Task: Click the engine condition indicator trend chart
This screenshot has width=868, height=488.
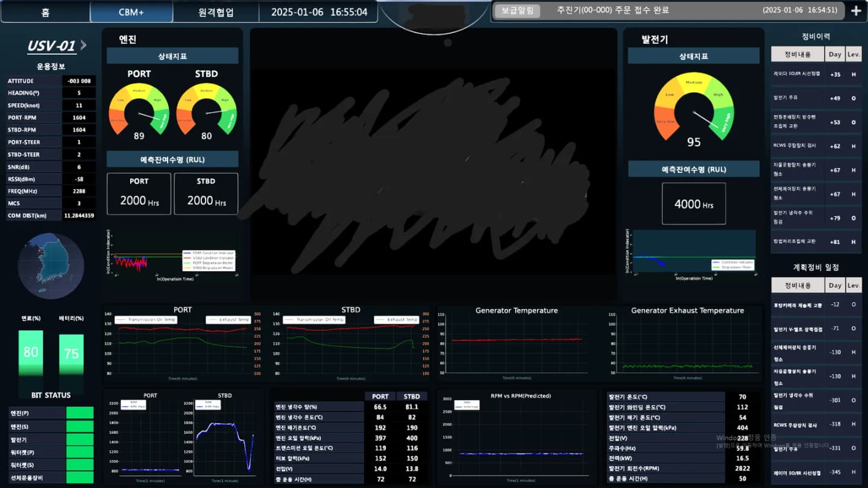Action: [x=172, y=255]
